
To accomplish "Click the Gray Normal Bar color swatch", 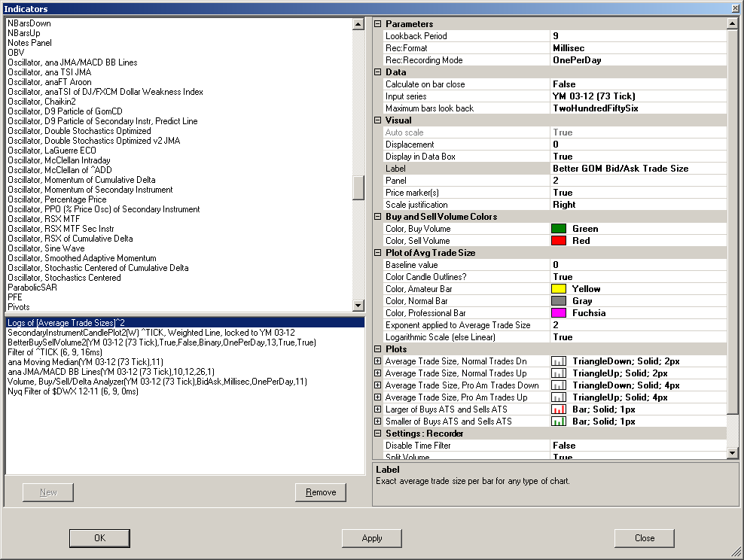I will tap(559, 301).
